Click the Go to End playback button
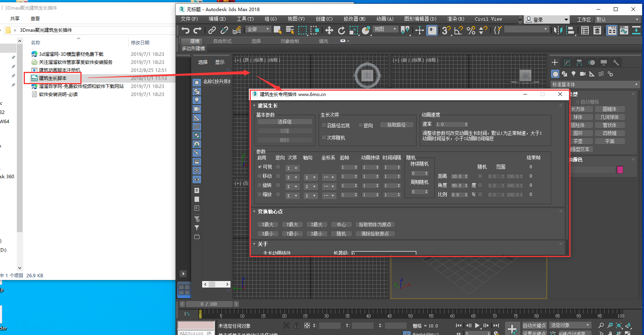 tap(496, 325)
